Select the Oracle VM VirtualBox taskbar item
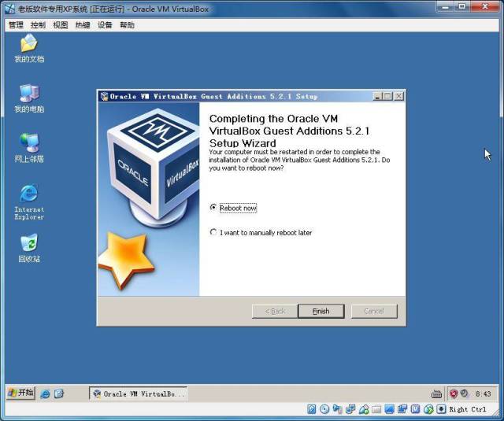 click(139, 393)
